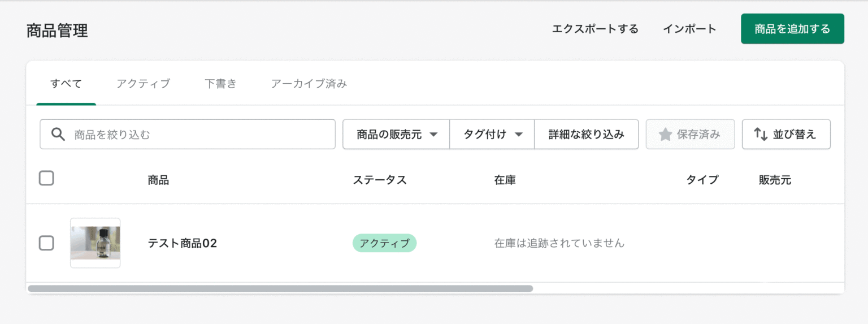Click the sort arrows icon on 並び替え
Image resolution: width=868 pixels, height=324 pixels.
pyautogui.click(x=761, y=134)
